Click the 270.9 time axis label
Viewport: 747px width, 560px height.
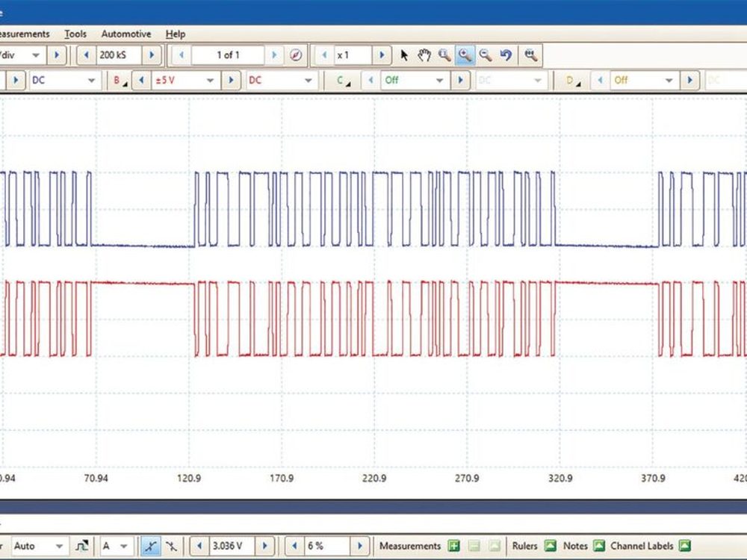click(467, 478)
